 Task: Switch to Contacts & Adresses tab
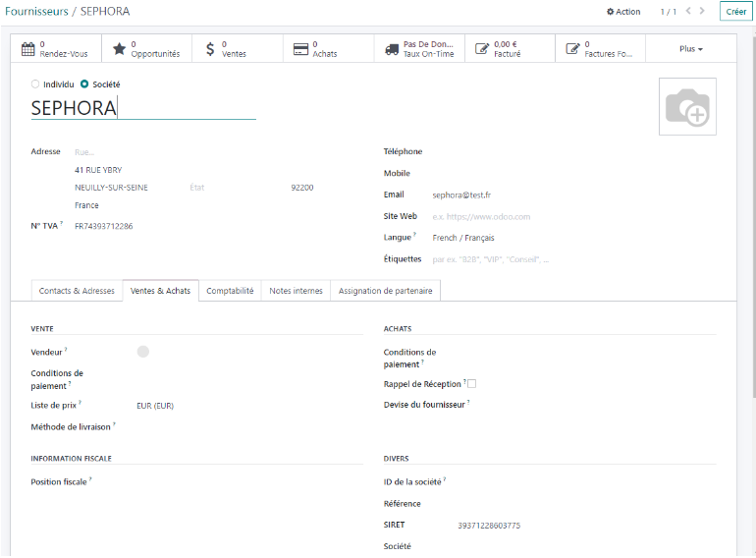coord(77,291)
